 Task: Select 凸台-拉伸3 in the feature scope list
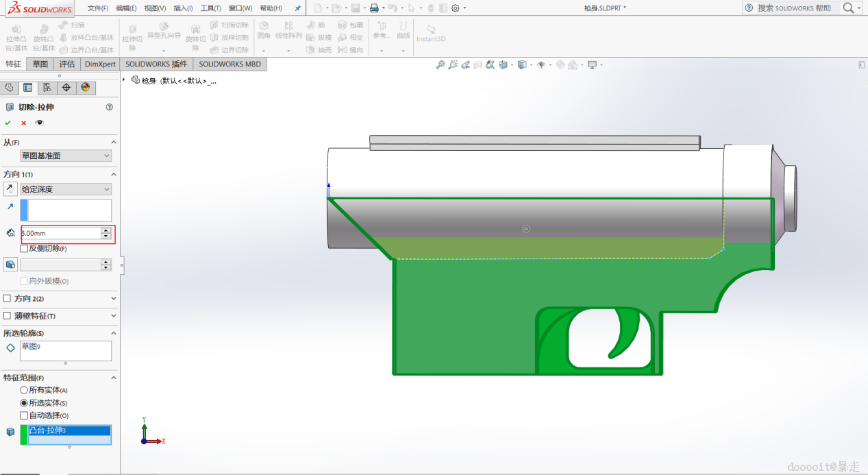[69, 430]
